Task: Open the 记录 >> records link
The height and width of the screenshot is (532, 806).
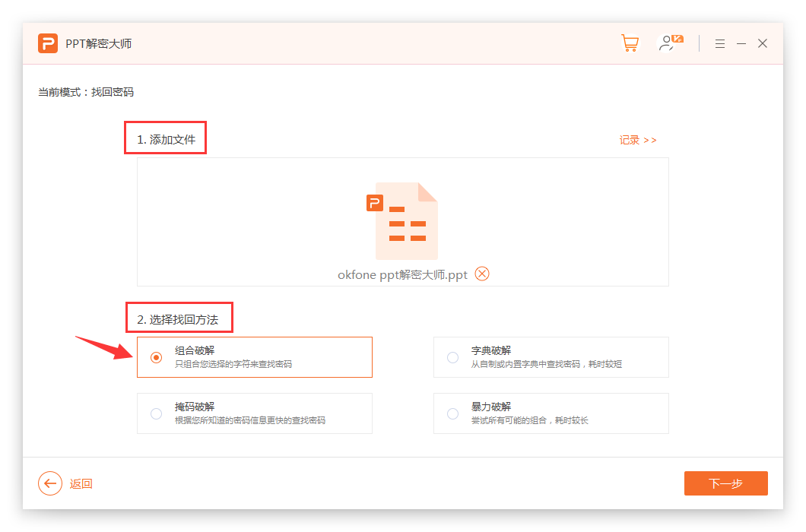Action: (x=637, y=141)
